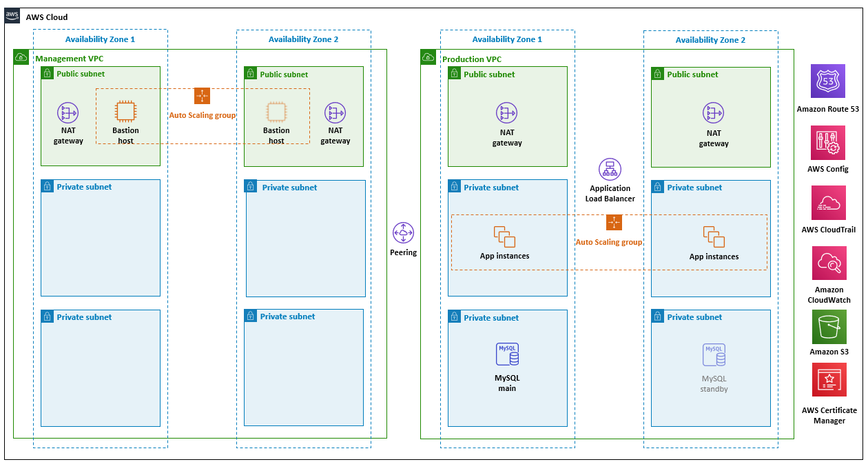868x462 pixels.
Task: Click lock icon of Public subnet holding solid Bastion host
Action: click(x=48, y=73)
